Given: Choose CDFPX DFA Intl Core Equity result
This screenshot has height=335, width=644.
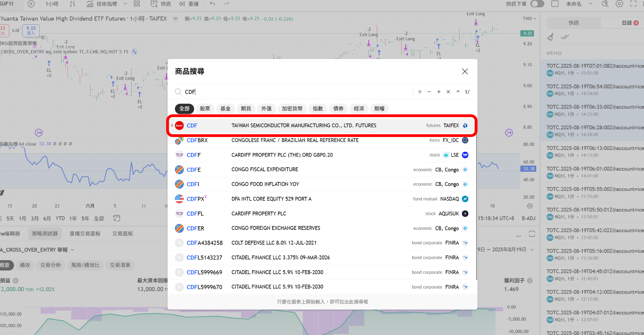Looking at the screenshot, I should tap(322, 199).
